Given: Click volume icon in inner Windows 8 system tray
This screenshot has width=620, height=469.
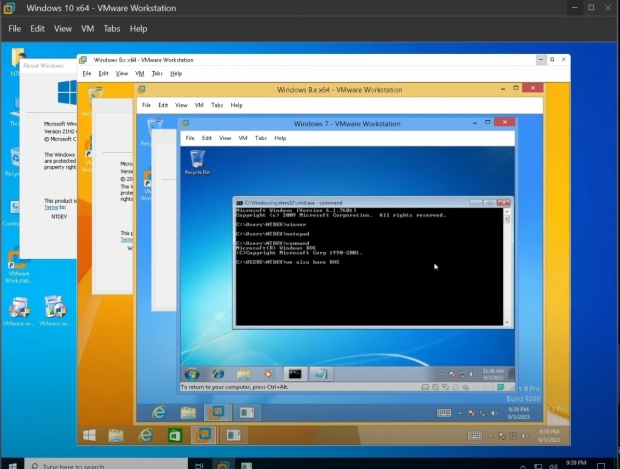Looking at the screenshot, I should [494, 413].
